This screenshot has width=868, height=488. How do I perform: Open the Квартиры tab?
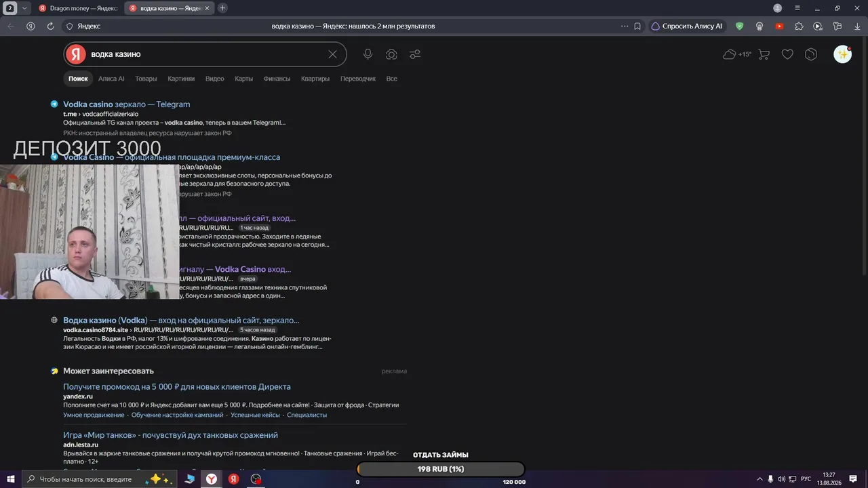coord(315,79)
